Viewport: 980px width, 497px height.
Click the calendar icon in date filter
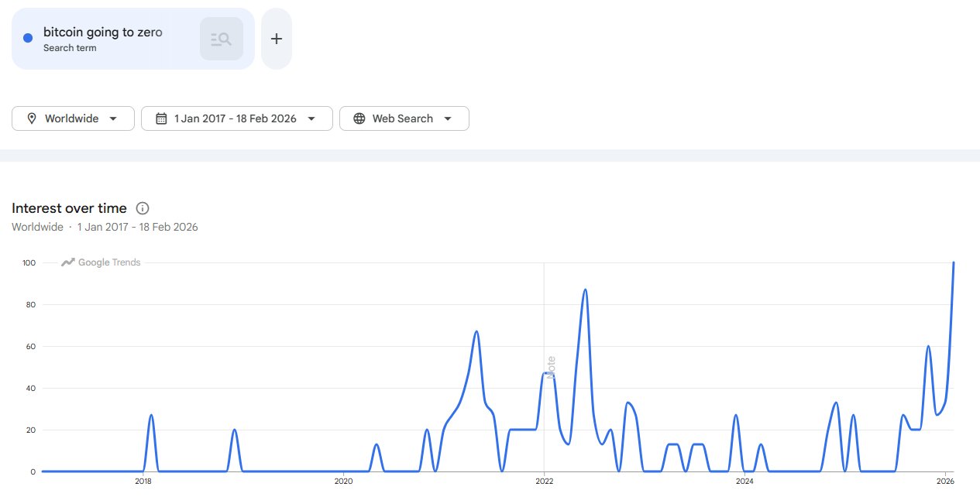pyautogui.click(x=161, y=118)
